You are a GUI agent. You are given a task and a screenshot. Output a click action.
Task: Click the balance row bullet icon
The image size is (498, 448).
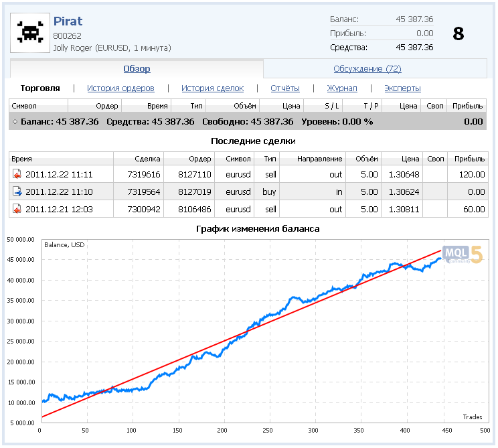click(15, 122)
